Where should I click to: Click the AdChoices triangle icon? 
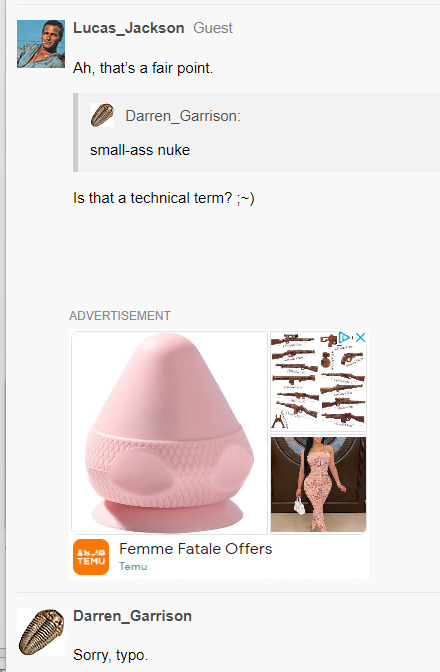click(344, 337)
